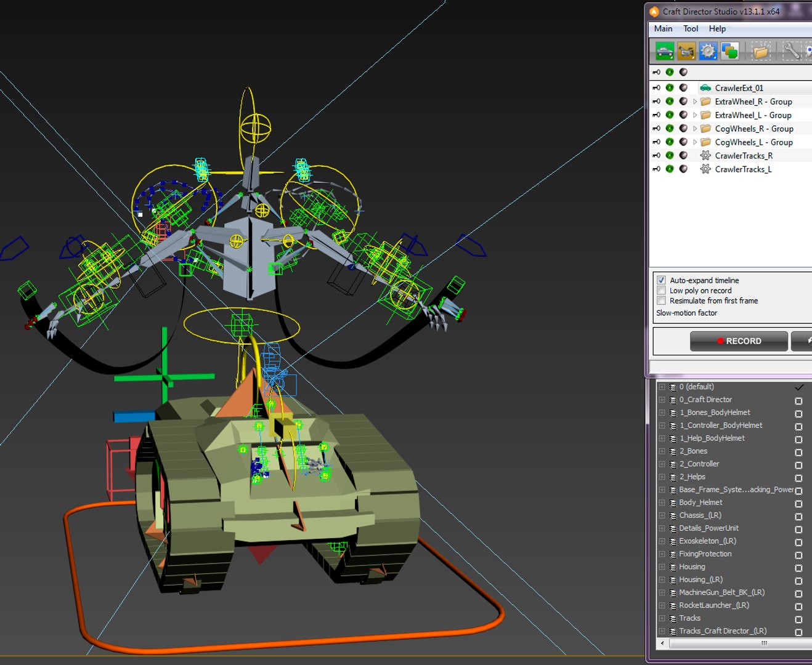Expand the CogWheels_R - Group tree node
The height and width of the screenshot is (665, 812).
(695, 129)
